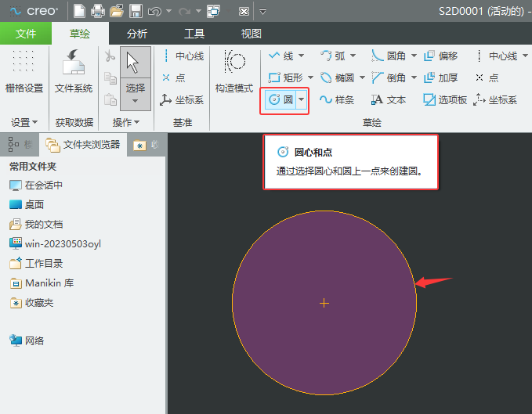Select the 弧 arc tool
The image size is (532, 414).
[x=333, y=56]
